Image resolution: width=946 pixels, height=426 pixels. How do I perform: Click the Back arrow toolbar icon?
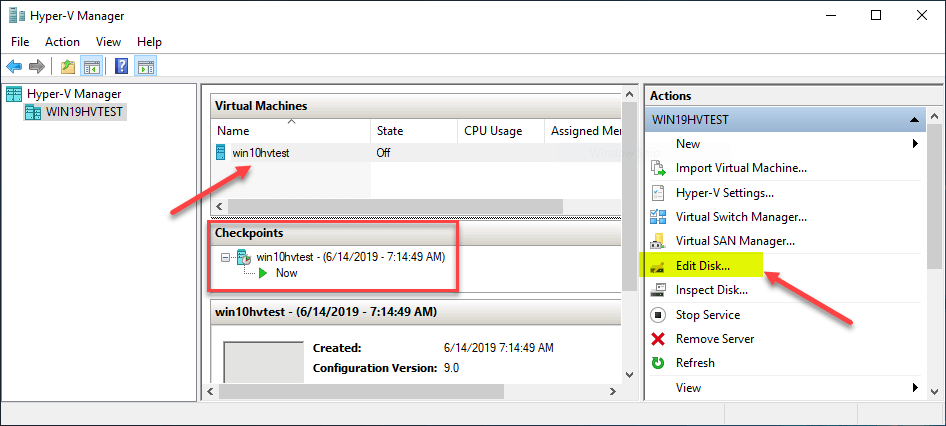(x=14, y=66)
